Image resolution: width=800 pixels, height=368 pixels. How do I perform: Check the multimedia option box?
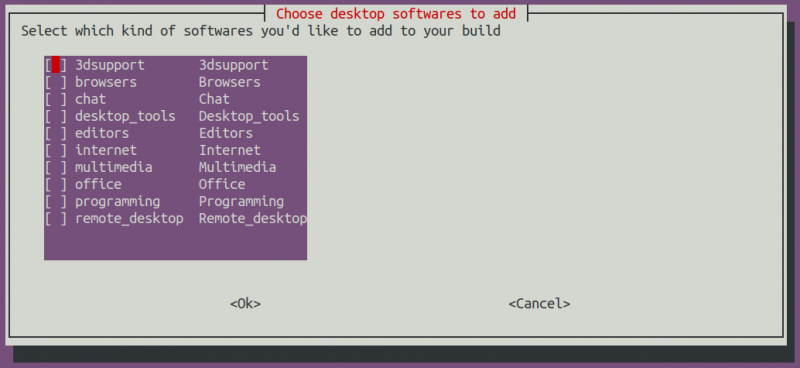coord(56,167)
